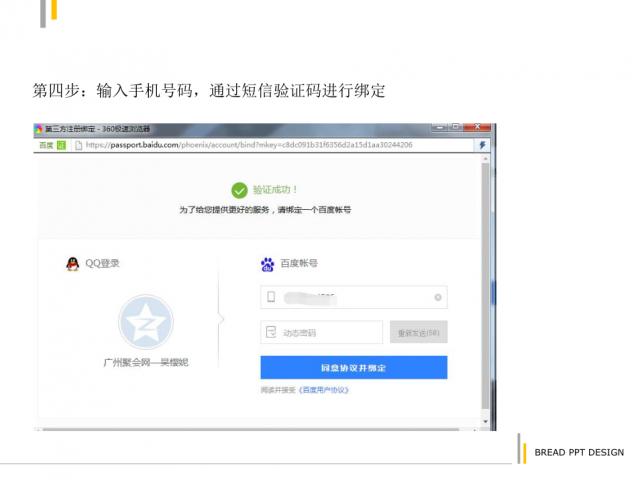This screenshot has width=640, height=480.
Task: Click the QQ user avatar with star
Action: click(145, 322)
